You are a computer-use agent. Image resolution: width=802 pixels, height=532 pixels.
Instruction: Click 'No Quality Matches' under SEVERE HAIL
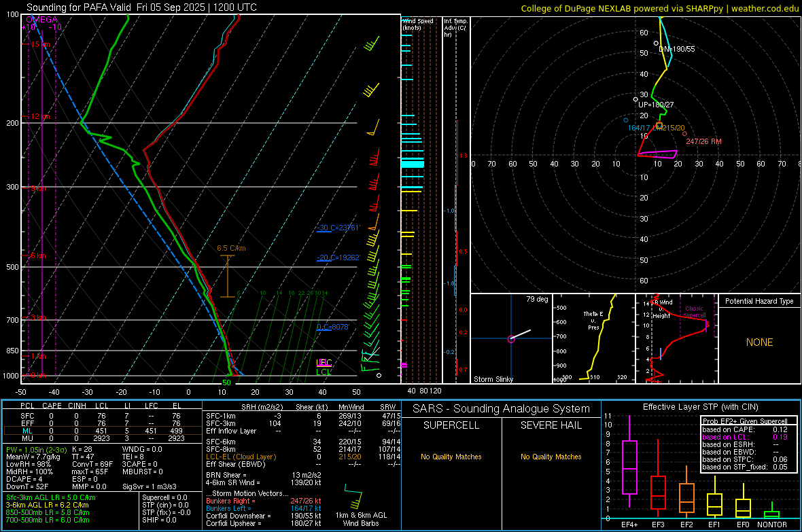click(551, 457)
